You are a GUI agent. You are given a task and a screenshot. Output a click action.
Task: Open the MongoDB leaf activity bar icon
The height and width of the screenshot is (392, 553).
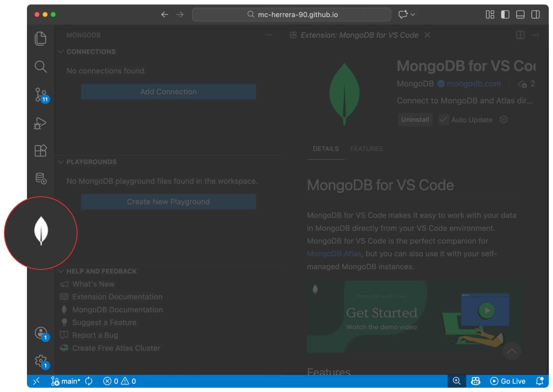coord(41,231)
